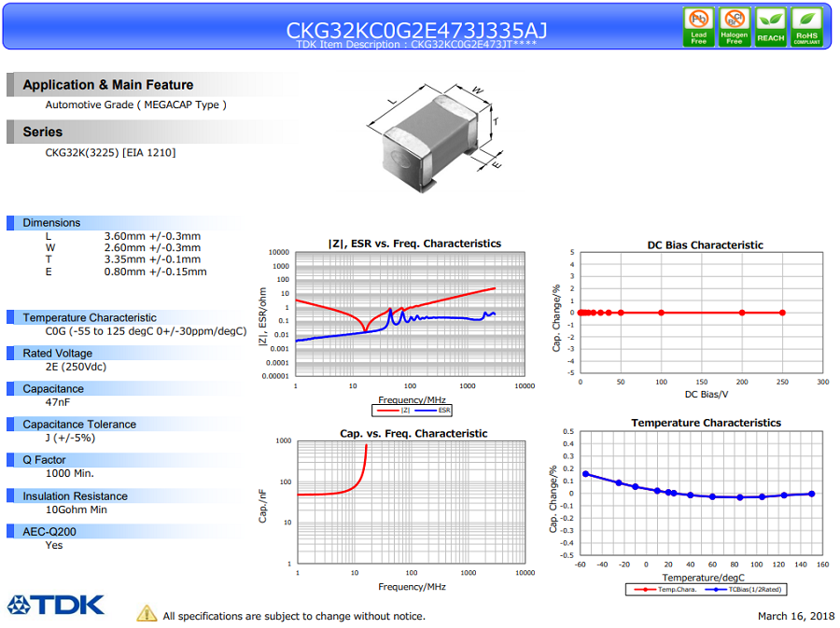Click the |Z|, ESR vs. Freq. Characteristics chart title
Screen dimensions: 840x628
click(x=414, y=244)
